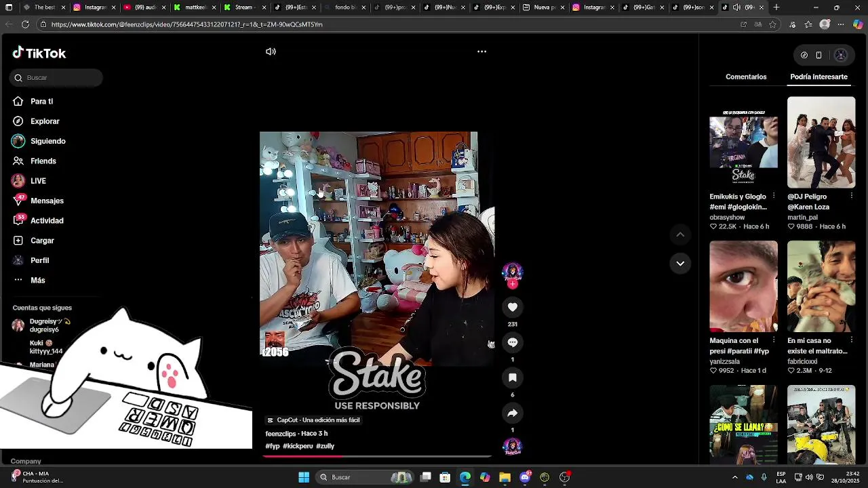The height and width of the screenshot is (488, 868).
Task: Click CapCut edition label
Action: [x=313, y=420]
